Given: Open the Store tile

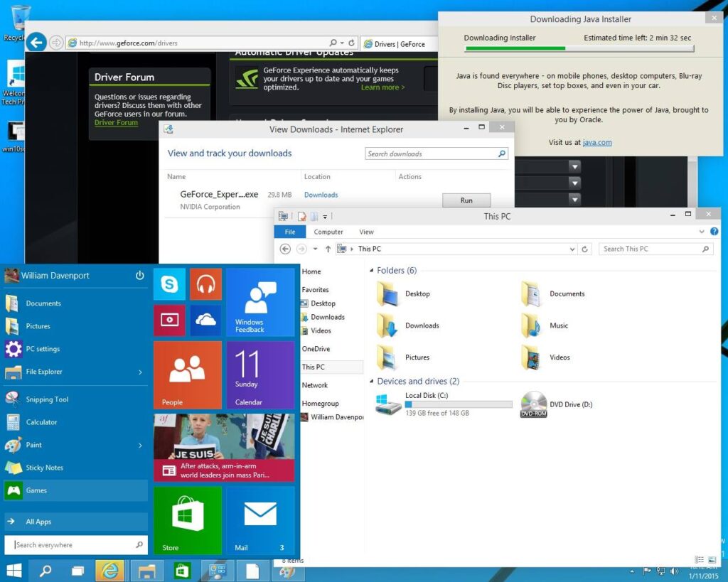Looking at the screenshot, I should (188, 520).
